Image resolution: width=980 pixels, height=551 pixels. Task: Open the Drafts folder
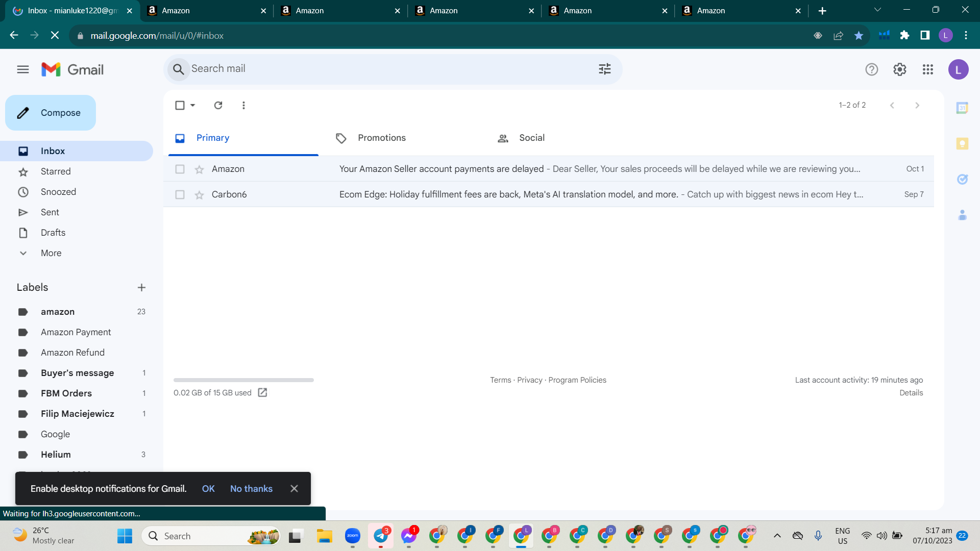click(77, 233)
